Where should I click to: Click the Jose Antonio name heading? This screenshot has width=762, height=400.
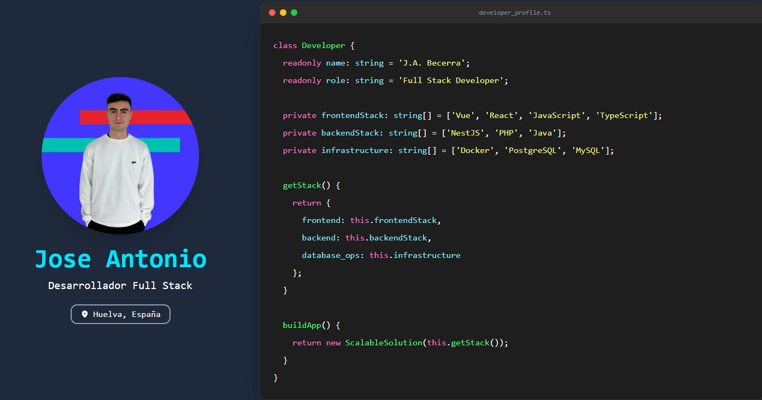click(x=121, y=259)
